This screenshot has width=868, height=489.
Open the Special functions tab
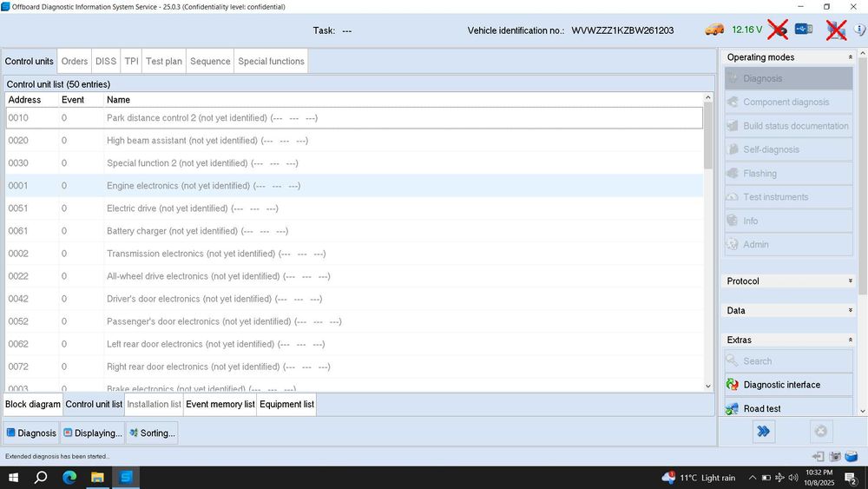[271, 62]
